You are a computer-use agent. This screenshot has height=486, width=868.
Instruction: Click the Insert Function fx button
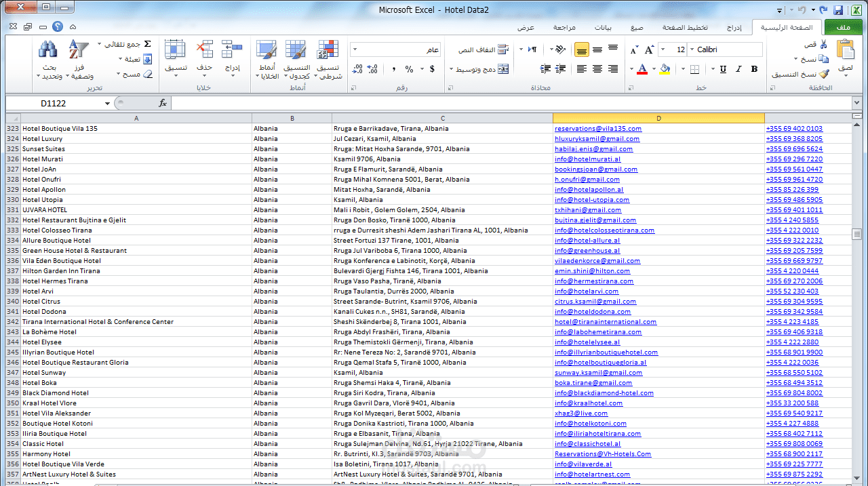pyautogui.click(x=163, y=103)
